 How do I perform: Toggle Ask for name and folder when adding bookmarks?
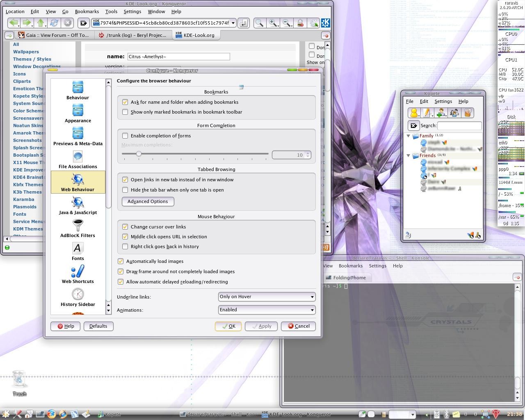tap(125, 102)
